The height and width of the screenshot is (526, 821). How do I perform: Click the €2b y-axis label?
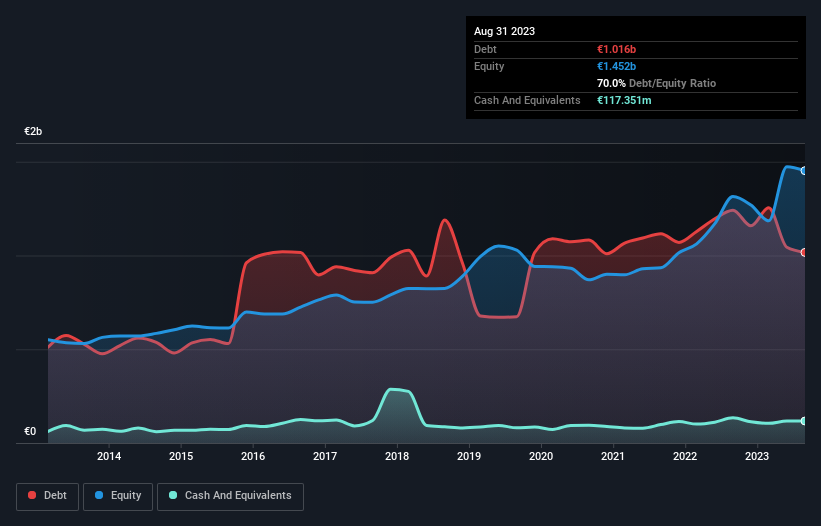(34, 132)
